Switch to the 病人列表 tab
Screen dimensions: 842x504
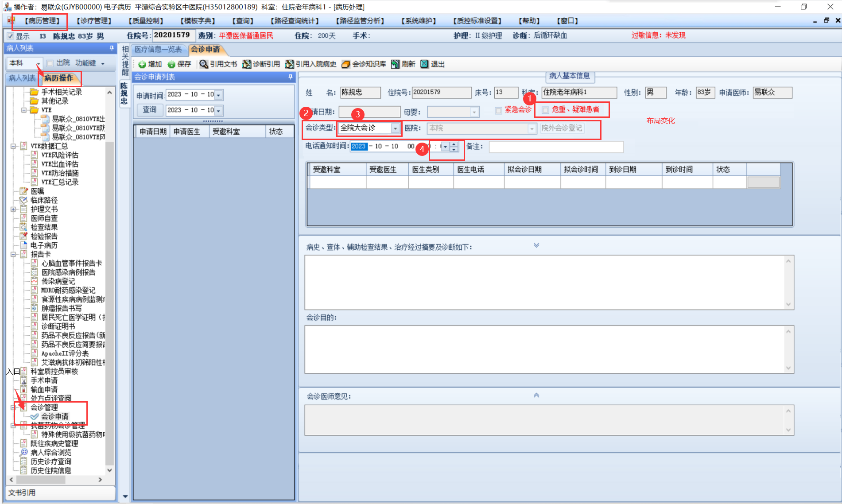[22, 78]
